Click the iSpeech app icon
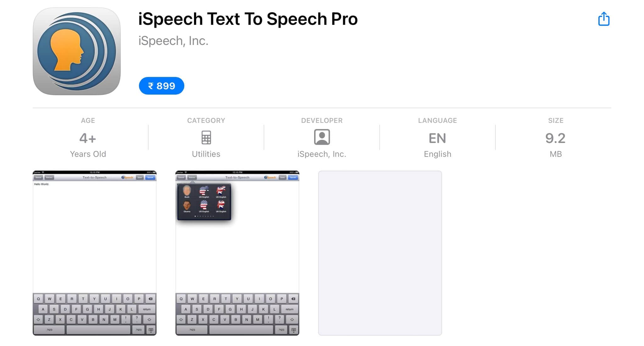Viewport: 644px width, 346px height. [77, 51]
